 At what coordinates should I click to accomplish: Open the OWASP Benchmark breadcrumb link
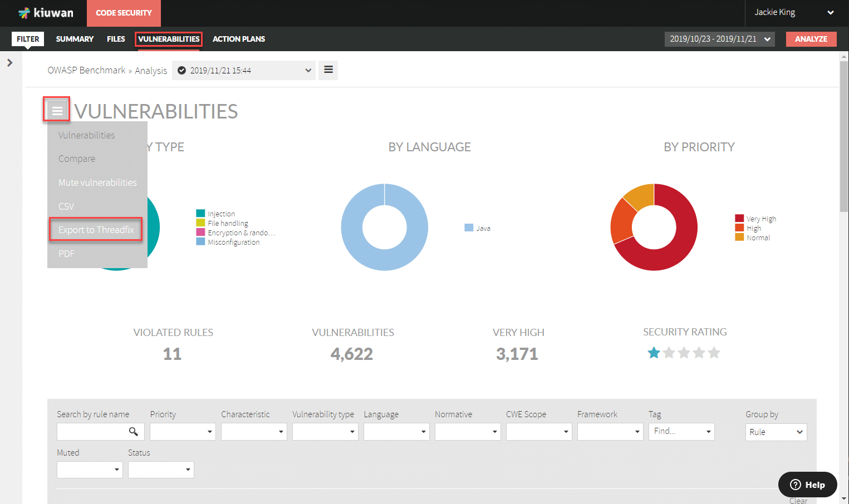[x=86, y=70]
